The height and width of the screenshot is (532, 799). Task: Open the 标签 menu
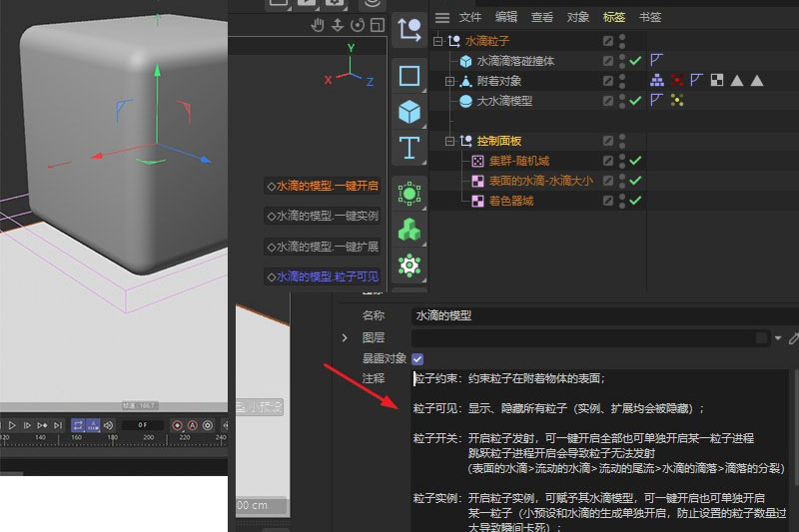614,17
